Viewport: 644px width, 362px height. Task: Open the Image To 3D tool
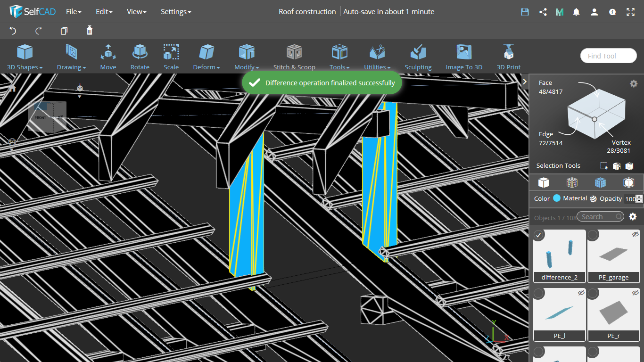click(x=464, y=57)
